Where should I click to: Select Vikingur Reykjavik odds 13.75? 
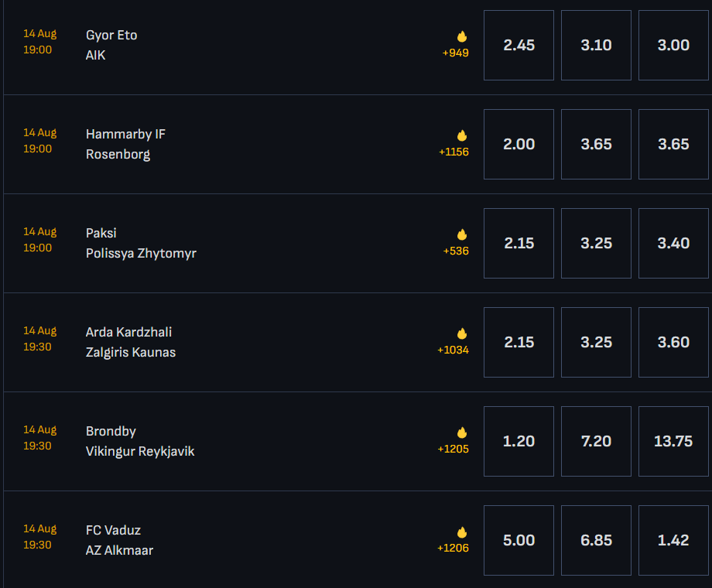[x=673, y=441]
